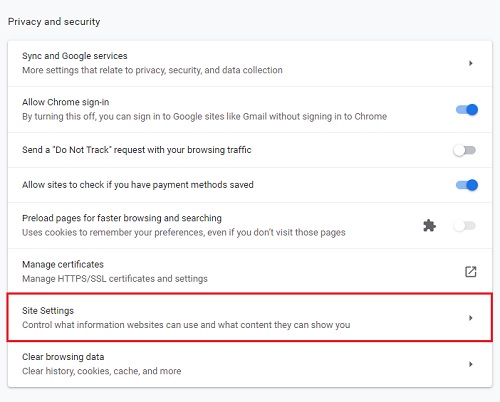Screen dimensions: 500x402
Task: Expand Sync and Google services arrow
Action: tap(471, 63)
